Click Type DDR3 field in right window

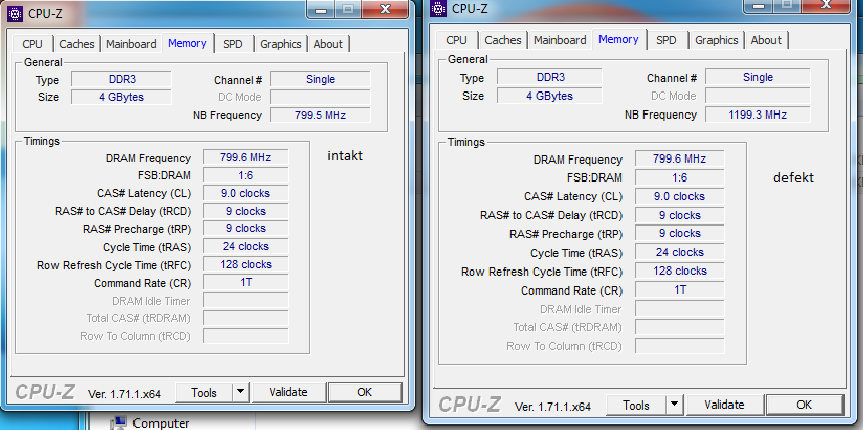click(x=549, y=77)
